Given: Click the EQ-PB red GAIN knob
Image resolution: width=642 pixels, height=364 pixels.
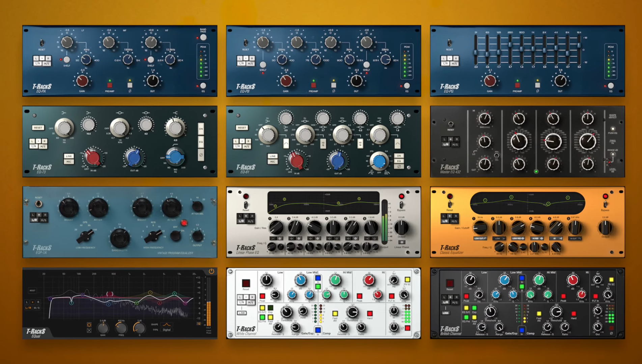Looking at the screenshot, I should pos(286,81).
